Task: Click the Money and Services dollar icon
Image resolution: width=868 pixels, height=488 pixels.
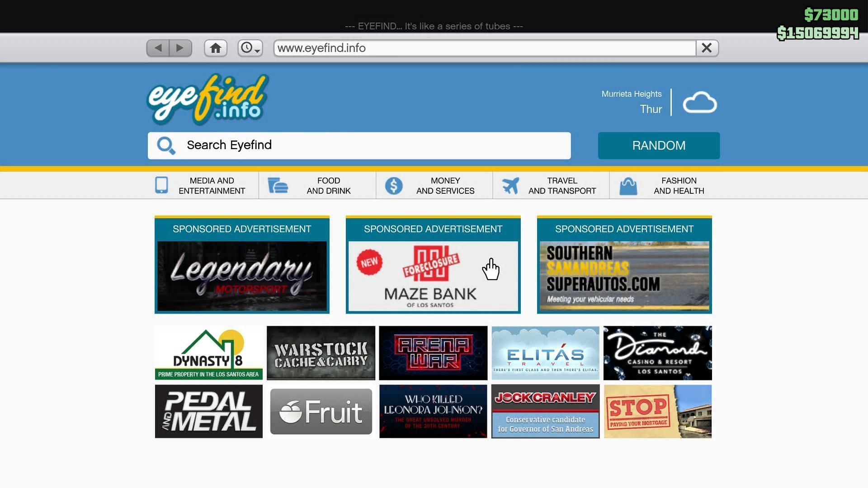Action: [x=393, y=185]
